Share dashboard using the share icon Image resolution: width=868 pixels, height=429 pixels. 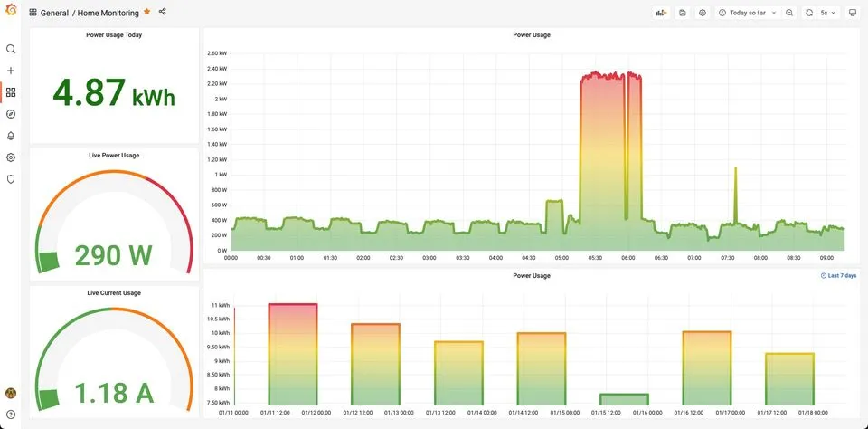163,13
